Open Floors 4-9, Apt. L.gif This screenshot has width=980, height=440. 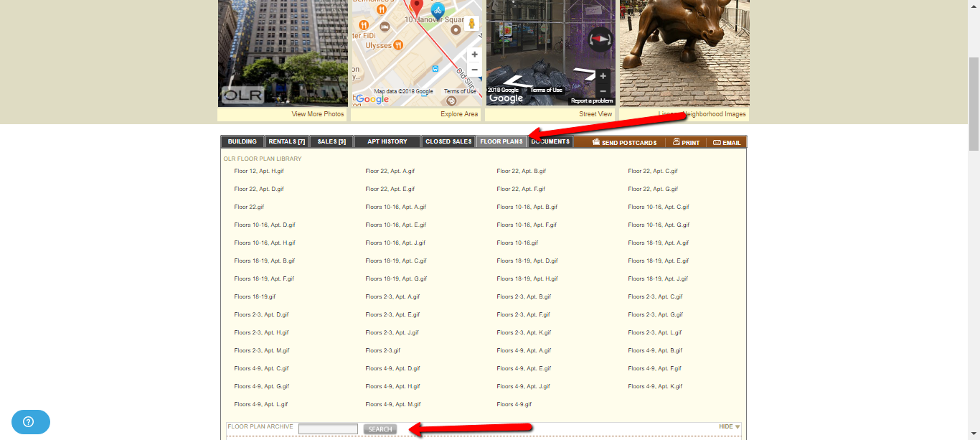(x=261, y=404)
